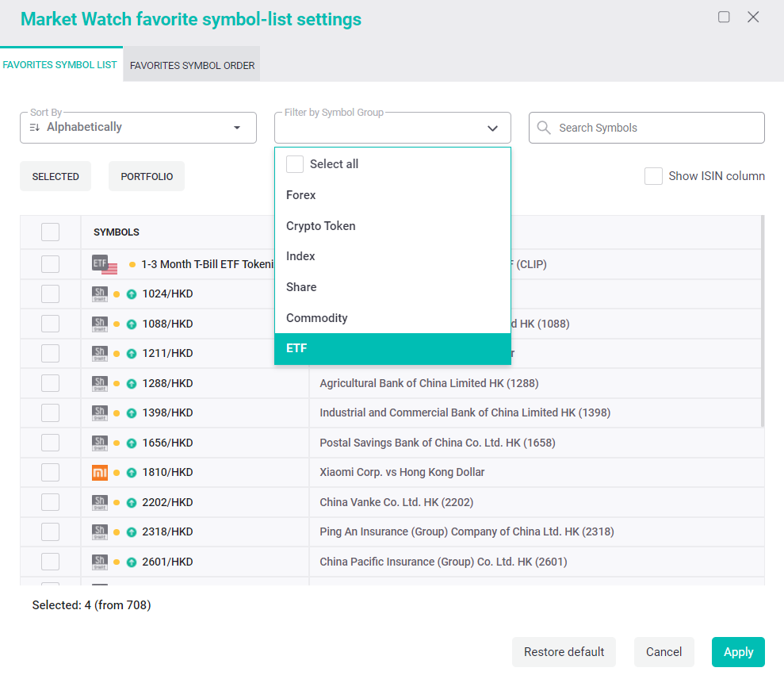Screen dimensions: 784x683
Task: Tick the checkbox for 1088/HKD
Action: coord(51,324)
